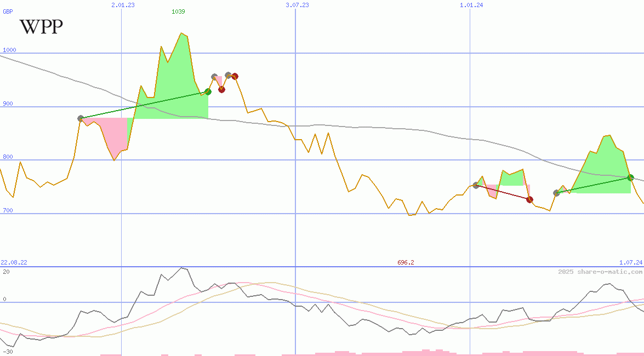Click the 1039 peak price label
The width and height of the screenshot is (644, 356).
point(178,12)
